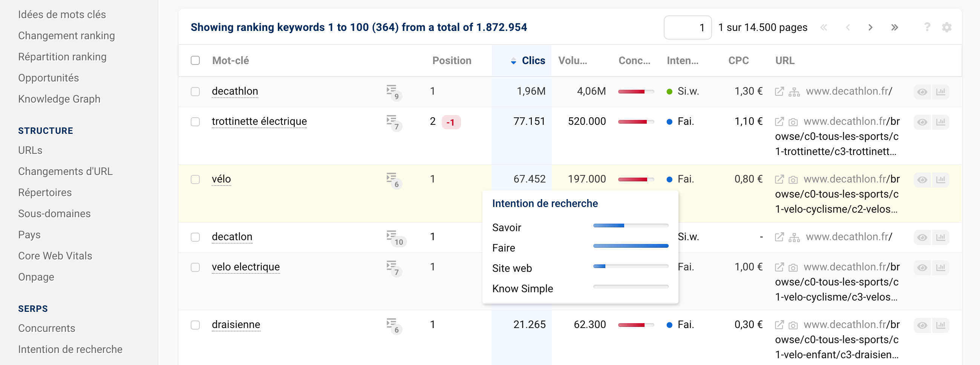Image resolution: width=980 pixels, height=365 pixels.
Task: Toggle select-all checkbox in table header
Action: [x=195, y=60]
